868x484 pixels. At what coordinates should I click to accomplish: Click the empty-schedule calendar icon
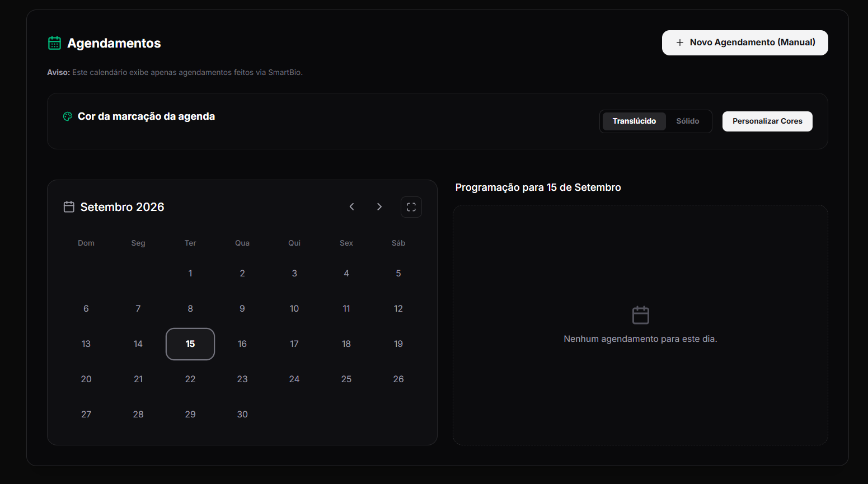click(x=641, y=315)
